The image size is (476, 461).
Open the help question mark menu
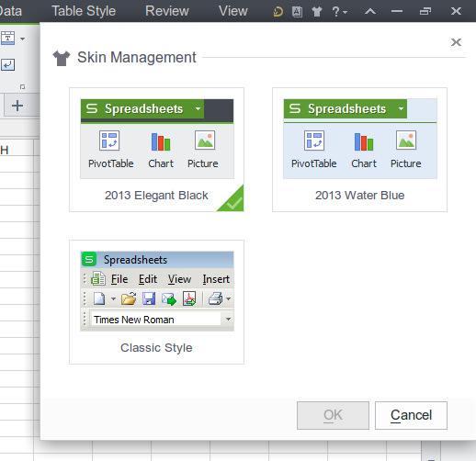coord(339,12)
